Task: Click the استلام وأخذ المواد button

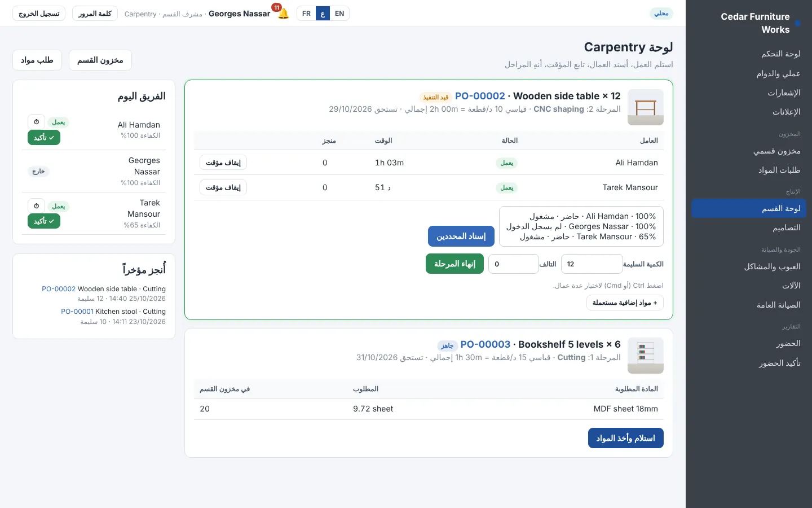Action: [626, 438]
